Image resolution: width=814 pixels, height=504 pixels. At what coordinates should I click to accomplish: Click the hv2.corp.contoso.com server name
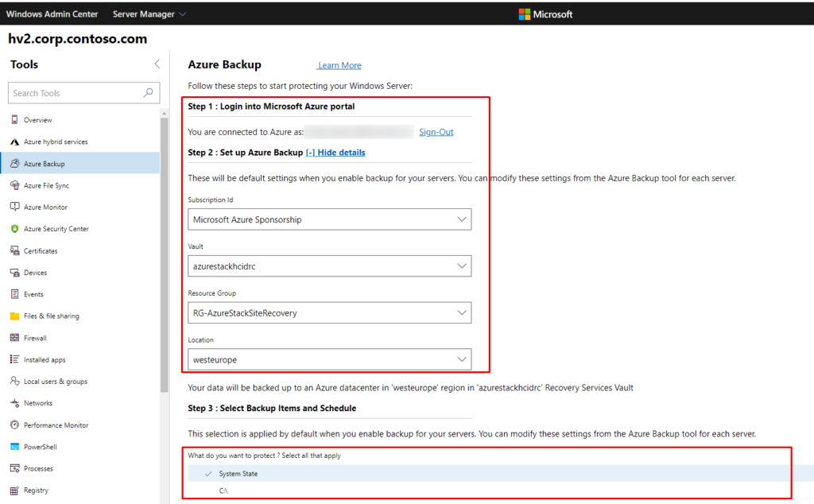click(x=77, y=39)
